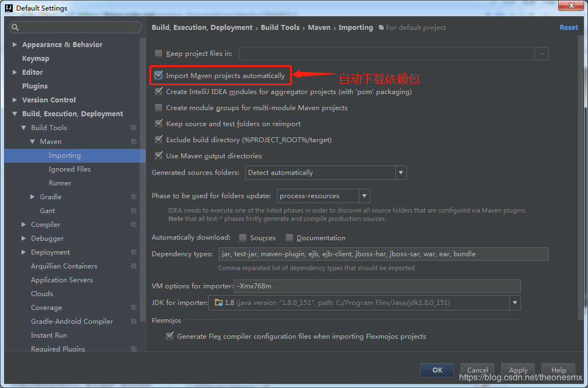Select Clouds settings item
Screen dimensions: 588x388
click(x=42, y=294)
